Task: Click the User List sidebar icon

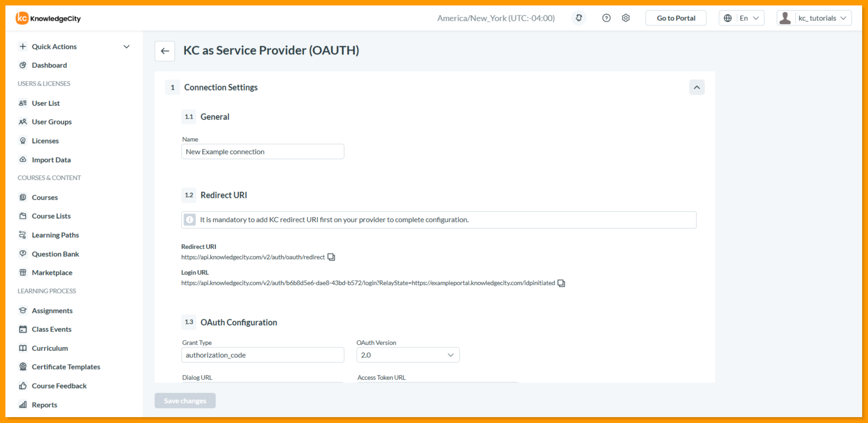Action: [23, 103]
